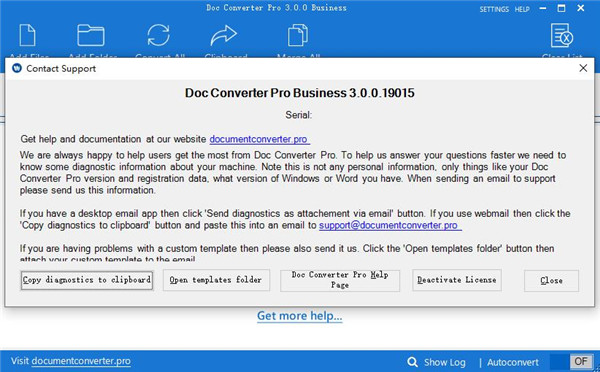Open Doc Converter Pro Help Page

click(340, 280)
